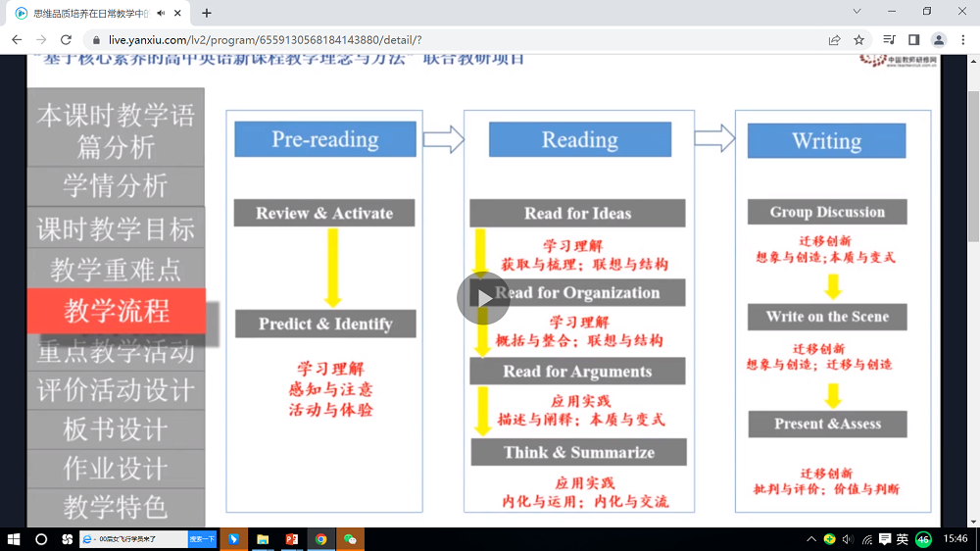Click the taskbar volume speaker icon
This screenshot has width=980, height=551.
point(848,539)
